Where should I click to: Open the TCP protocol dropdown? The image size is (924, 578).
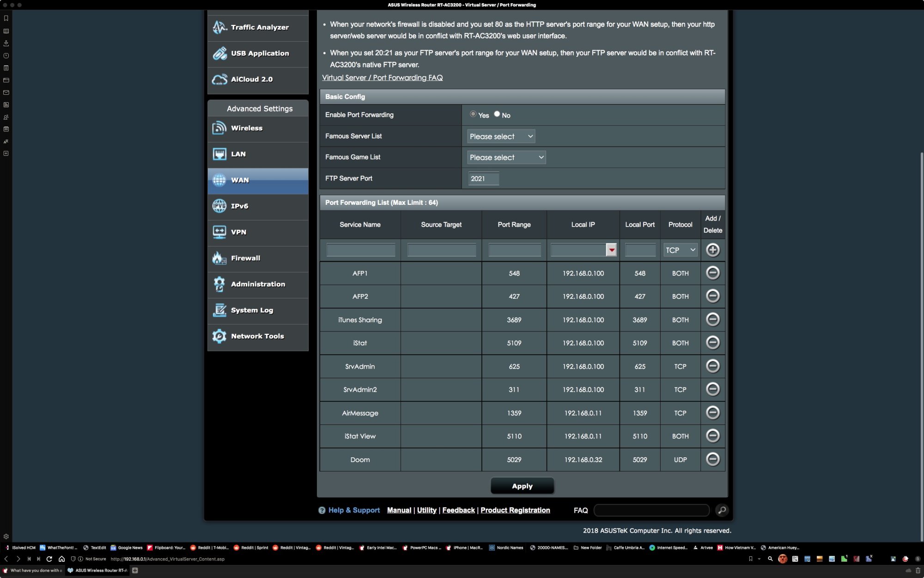(x=680, y=250)
